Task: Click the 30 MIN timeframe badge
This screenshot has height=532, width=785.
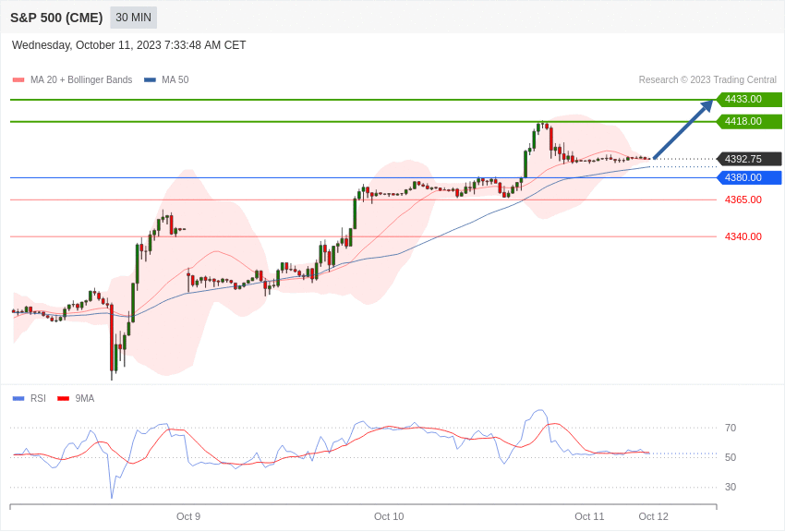Action: pos(134,18)
